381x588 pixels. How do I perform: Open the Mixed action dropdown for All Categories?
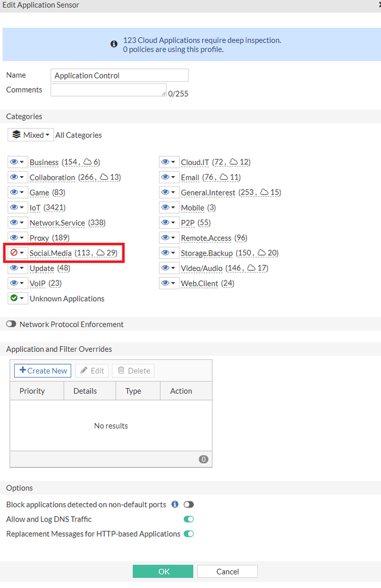coord(31,135)
